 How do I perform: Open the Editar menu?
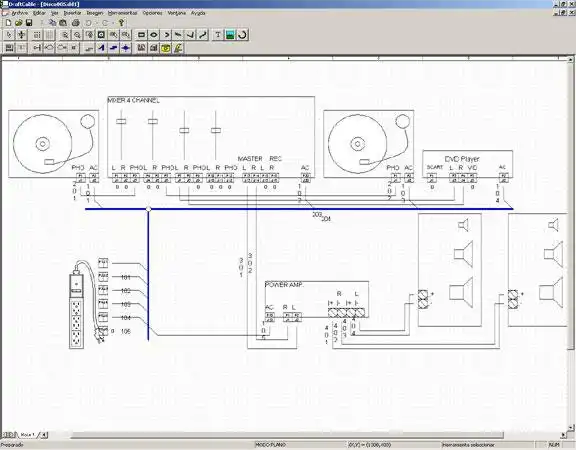(39, 13)
